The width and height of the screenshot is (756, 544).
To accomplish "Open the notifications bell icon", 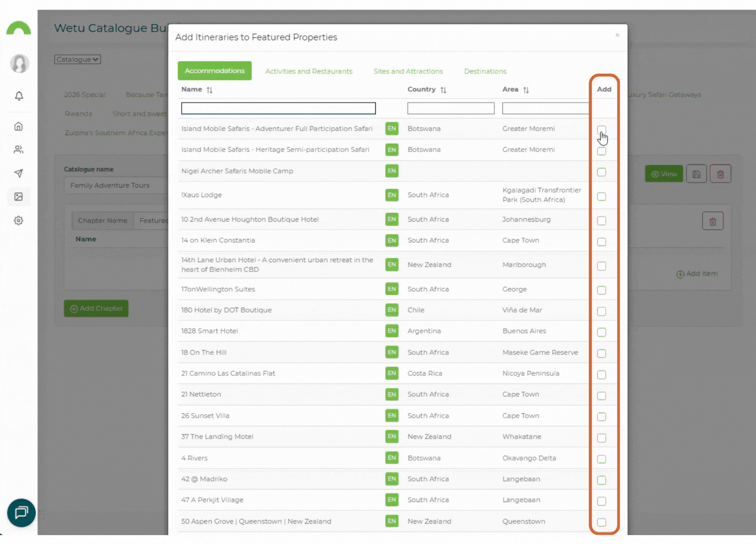I will (x=19, y=96).
